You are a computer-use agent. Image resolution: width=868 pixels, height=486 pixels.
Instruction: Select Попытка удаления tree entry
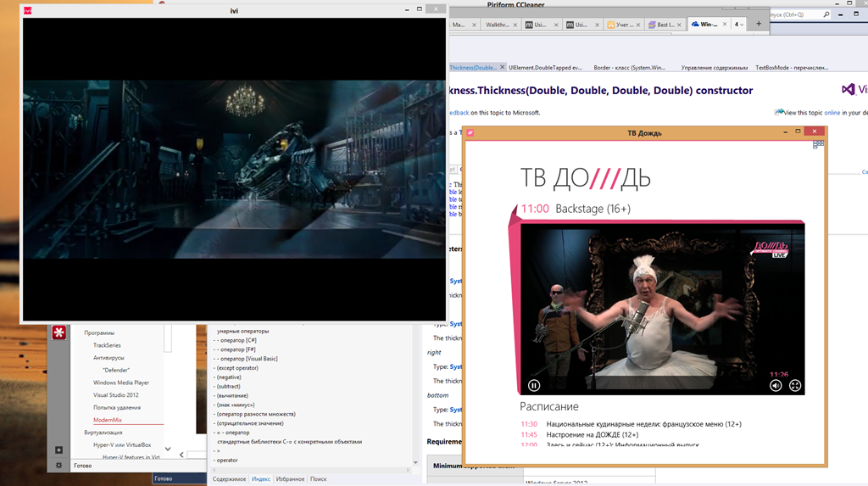[117, 407]
